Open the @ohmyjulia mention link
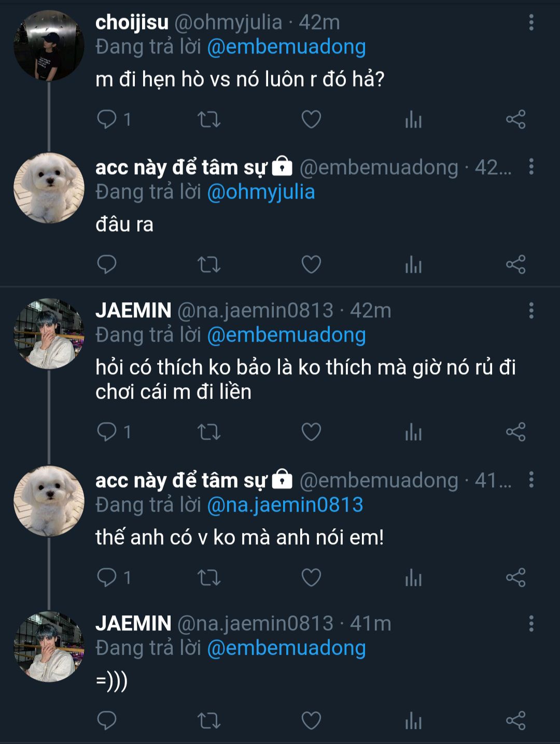Screen dimensions: 560x744 coord(261,192)
